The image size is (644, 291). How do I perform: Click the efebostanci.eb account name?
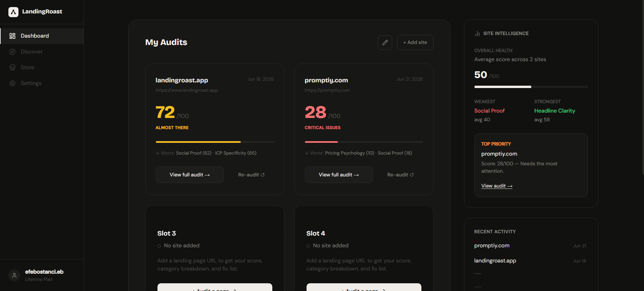pyautogui.click(x=44, y=272)
